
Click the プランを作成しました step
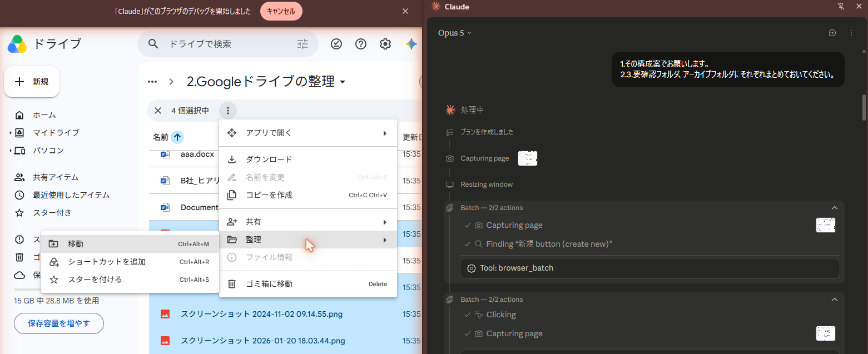(487, 132)
